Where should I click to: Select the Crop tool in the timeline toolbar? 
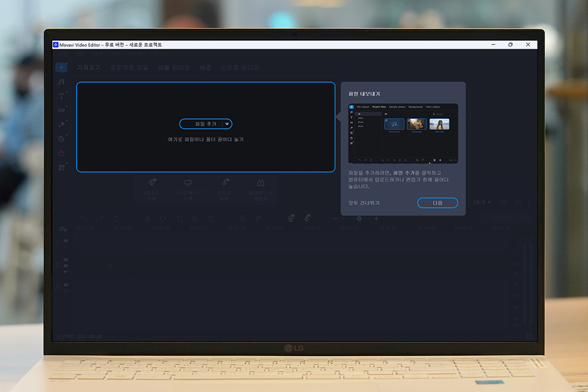(x=179, y=219)
